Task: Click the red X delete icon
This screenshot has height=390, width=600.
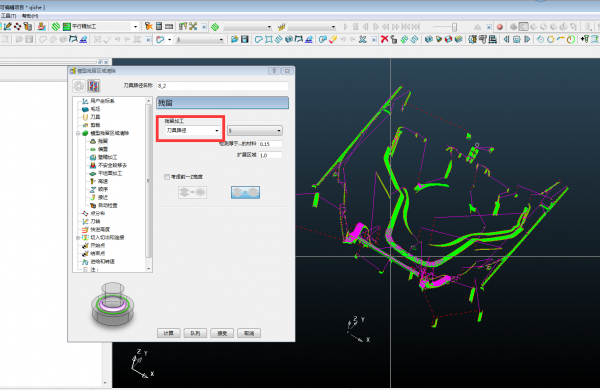Action: (384, 39)
